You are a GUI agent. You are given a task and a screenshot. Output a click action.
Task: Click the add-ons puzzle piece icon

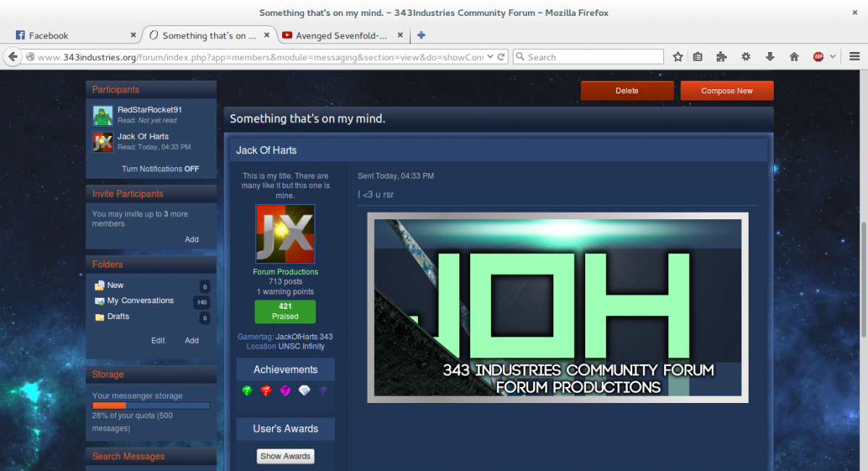pyautogui.click(x=721, y=56)
